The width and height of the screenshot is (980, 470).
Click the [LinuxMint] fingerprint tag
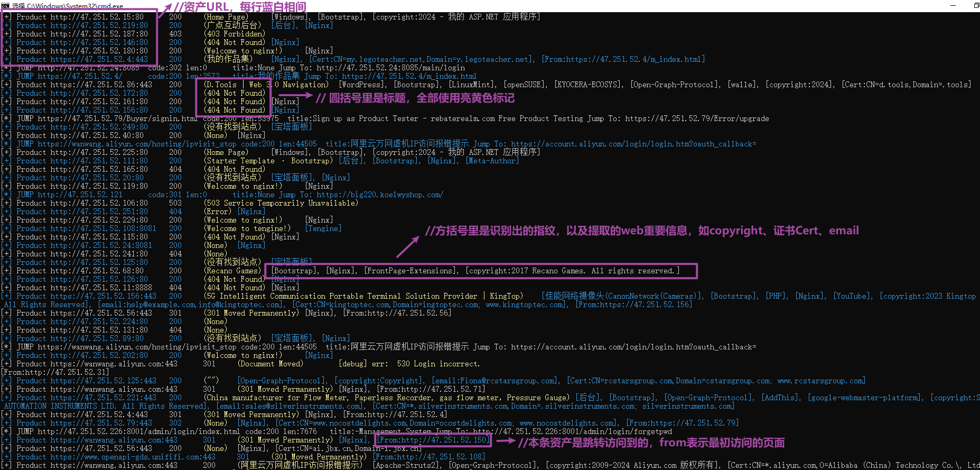(473, 85)
